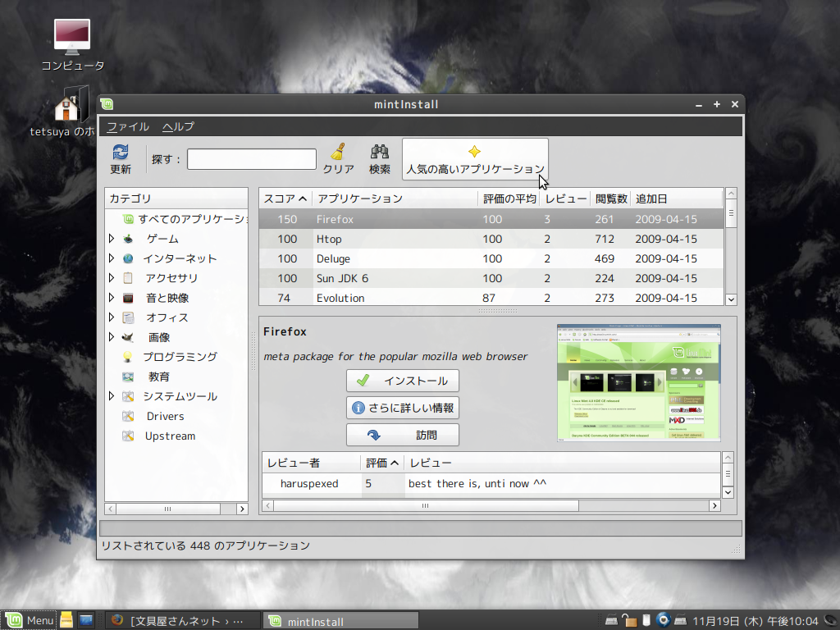Click the 訪問 visit button
The width and height of the screenshot is (840, 630).
pos(402,435)
